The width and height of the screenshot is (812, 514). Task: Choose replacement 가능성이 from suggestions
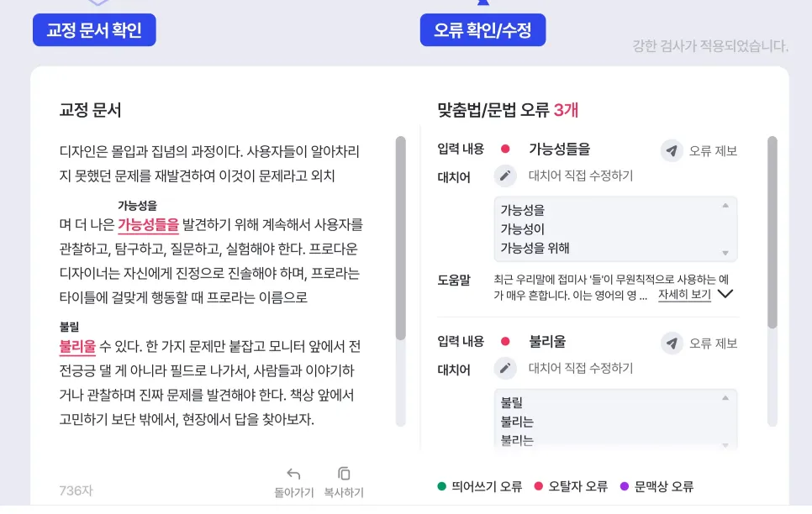pos(523,229)
